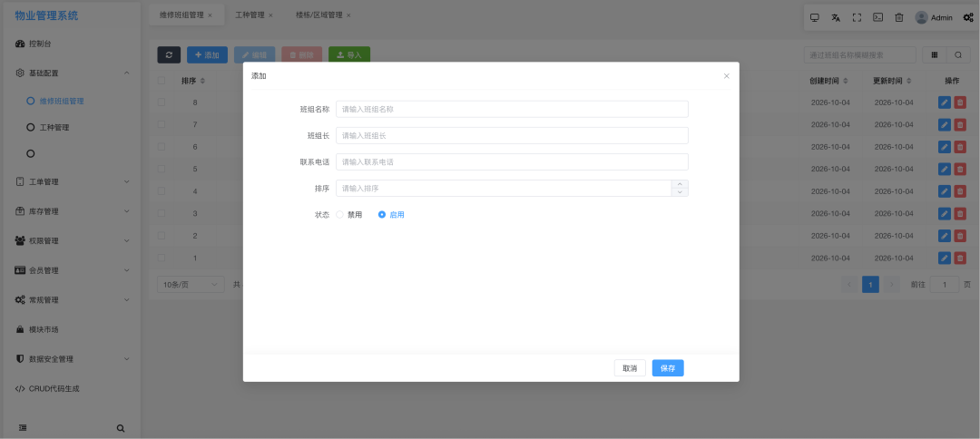980x439 pixels.
Task: Check the checkbox for row 8
Action: 162,102
